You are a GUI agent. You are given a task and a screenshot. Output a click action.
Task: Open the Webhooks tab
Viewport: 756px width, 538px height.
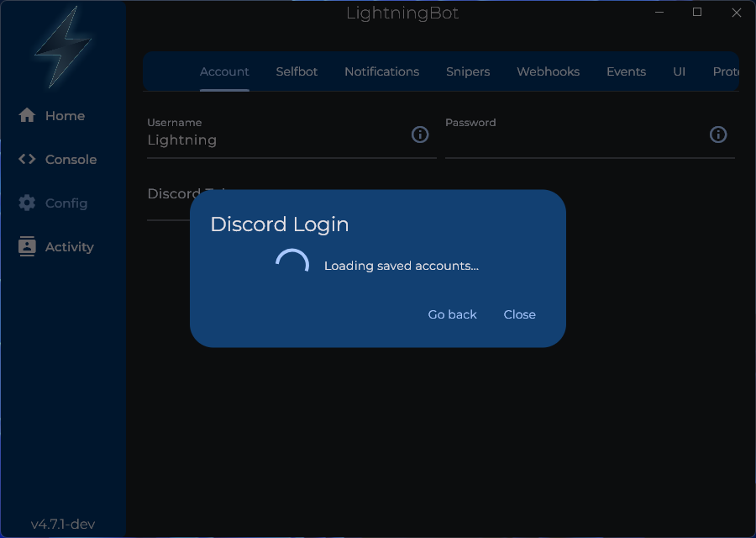tap(548, 71)
